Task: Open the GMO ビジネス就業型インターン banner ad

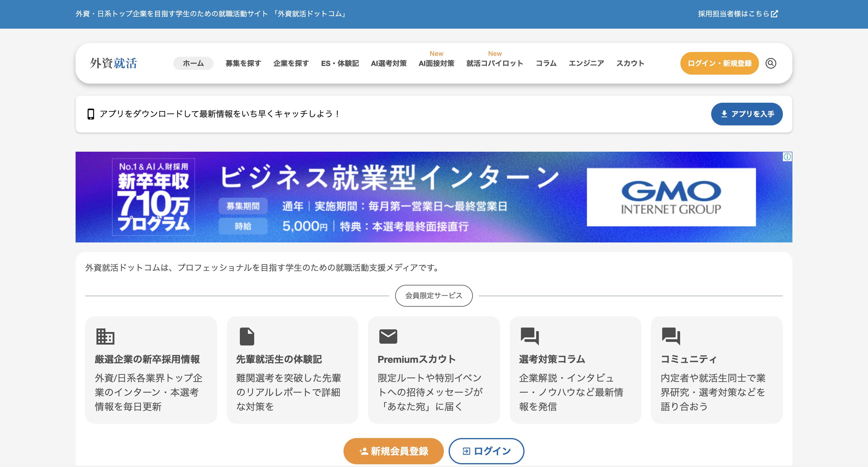Action: point(434,197)
